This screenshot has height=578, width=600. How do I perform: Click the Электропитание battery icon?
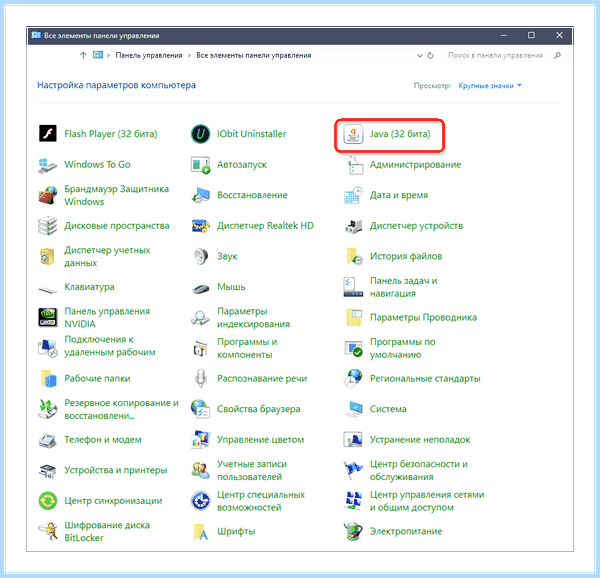tap(353, 531)
